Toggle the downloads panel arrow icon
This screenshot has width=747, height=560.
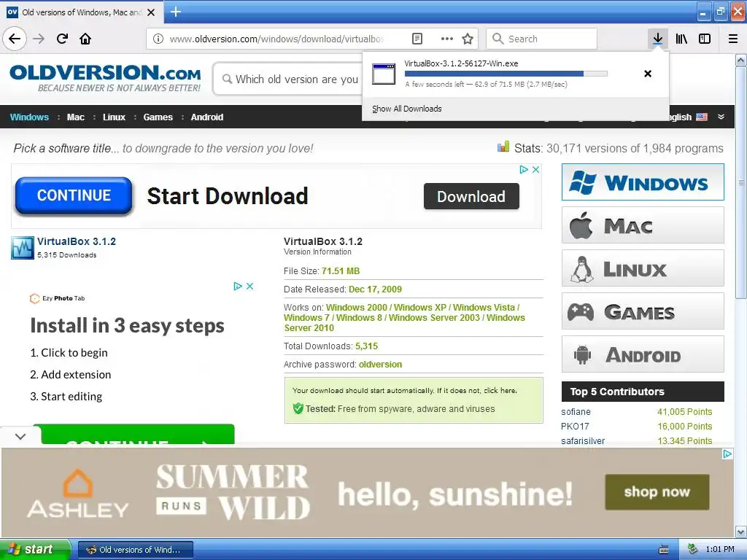click(x=657, y=39)
